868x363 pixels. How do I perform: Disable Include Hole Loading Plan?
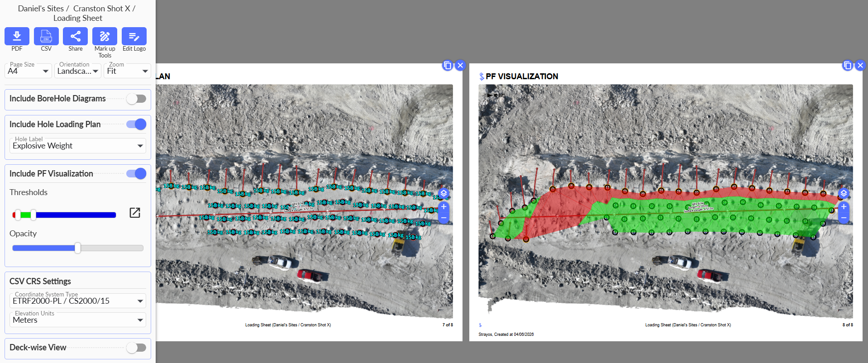pyautogui.click(x=136, y=124)
